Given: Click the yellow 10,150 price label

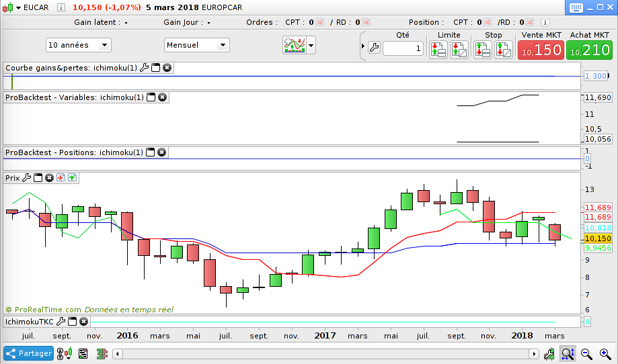Looking at the screenshot, I should pyautogui.click(x=598, y=238).
